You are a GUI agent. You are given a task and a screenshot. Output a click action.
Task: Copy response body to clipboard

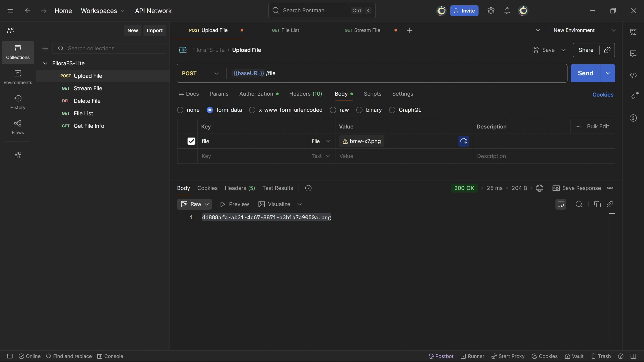[x=597, y=204]
